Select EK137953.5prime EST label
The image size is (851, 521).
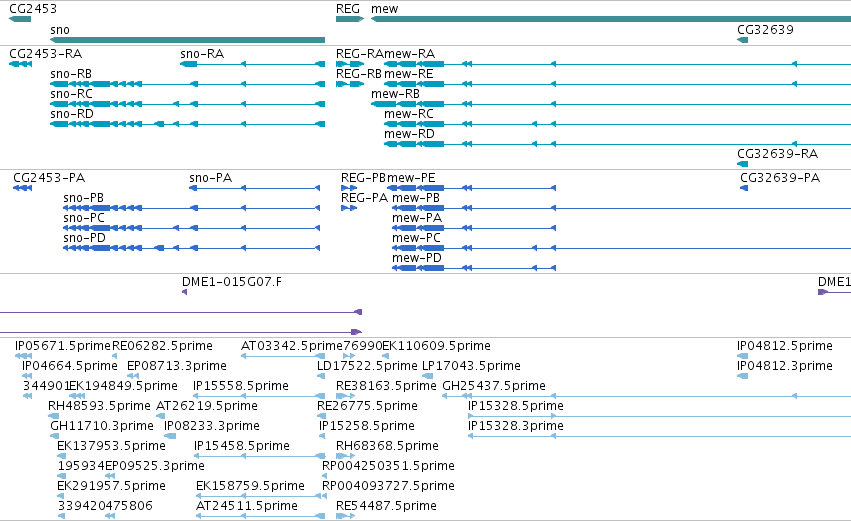click(x=111, y=447)
